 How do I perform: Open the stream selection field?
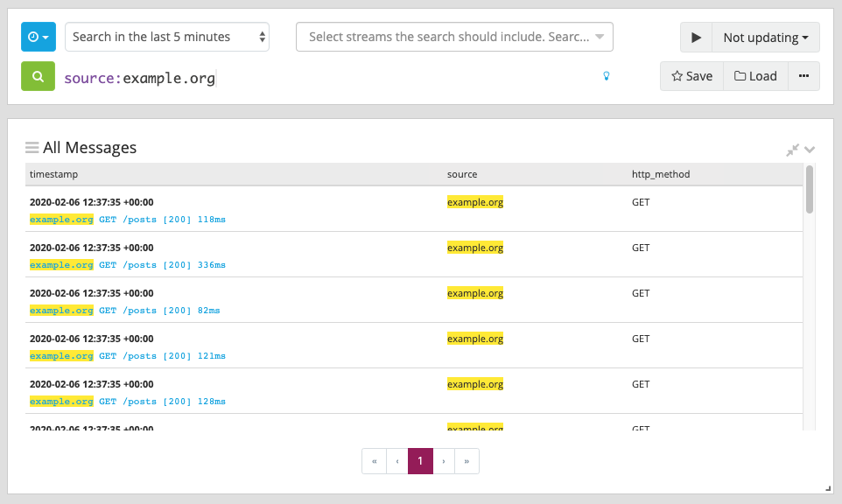pyautogui.click(x=453, y=37)
